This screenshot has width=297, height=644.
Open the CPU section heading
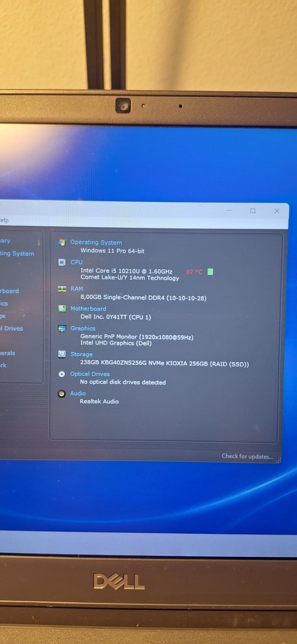coord(76,262)
